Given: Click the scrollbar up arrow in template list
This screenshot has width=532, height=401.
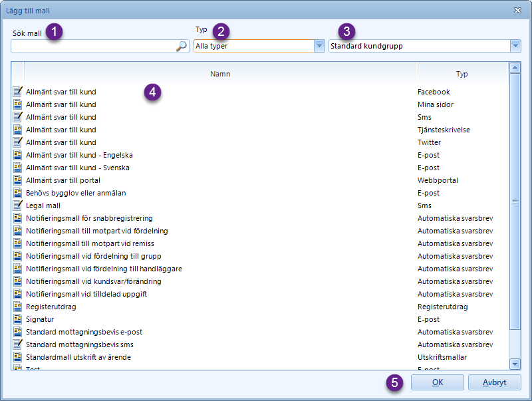Looking at the screenshot, I should [x=515, y=68].
